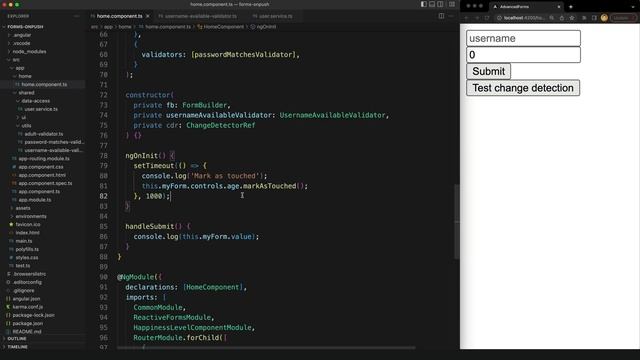Close the home.component.ts editor tab
This screenshot has height=360, width=640.
pyautogui.click(x=148, y=16)
